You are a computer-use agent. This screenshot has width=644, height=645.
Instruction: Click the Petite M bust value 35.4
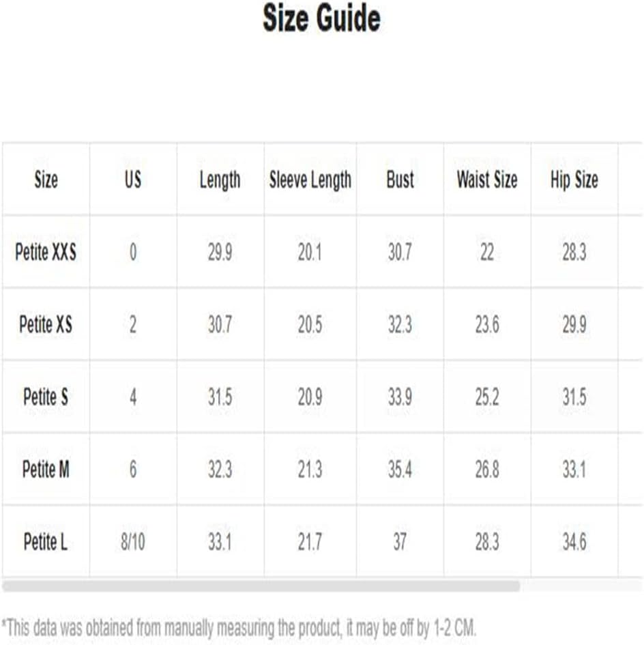pyautogui.click(x=400, y=470)
